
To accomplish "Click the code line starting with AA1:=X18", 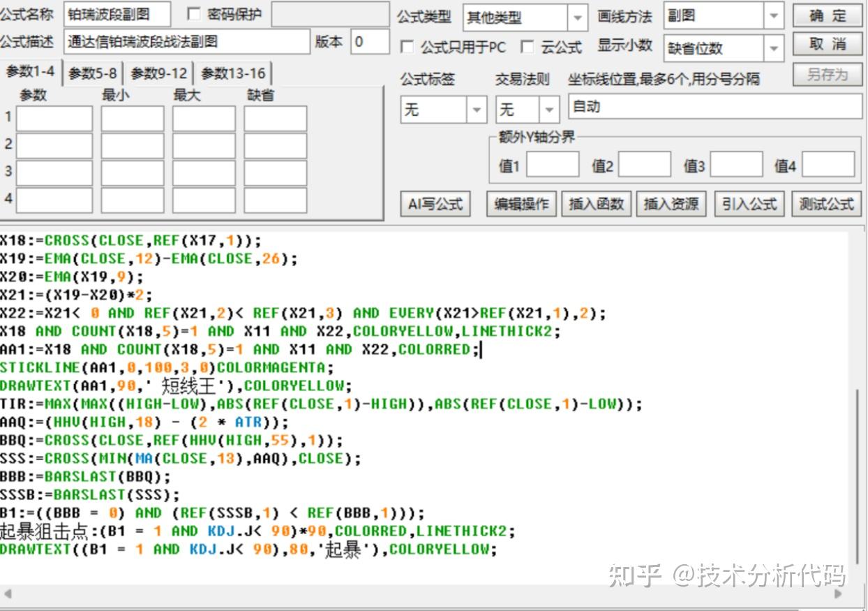I will (x=240, y=350).
